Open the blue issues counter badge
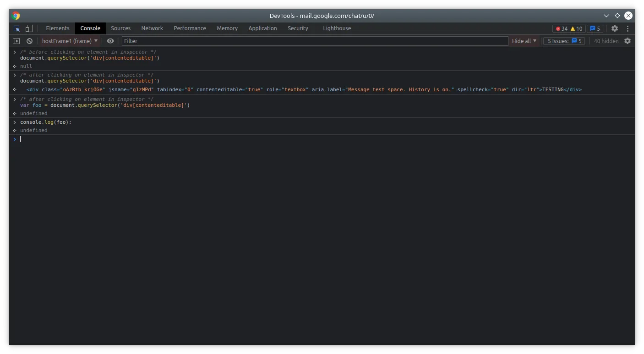644x354 pixels. pyautogui.click(x=595, y=28)
